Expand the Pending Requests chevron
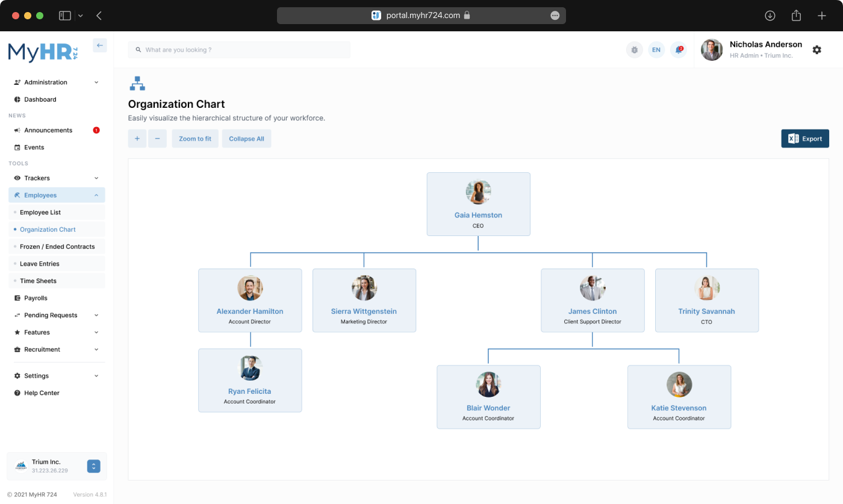843x504 pixels. (96, 316)
